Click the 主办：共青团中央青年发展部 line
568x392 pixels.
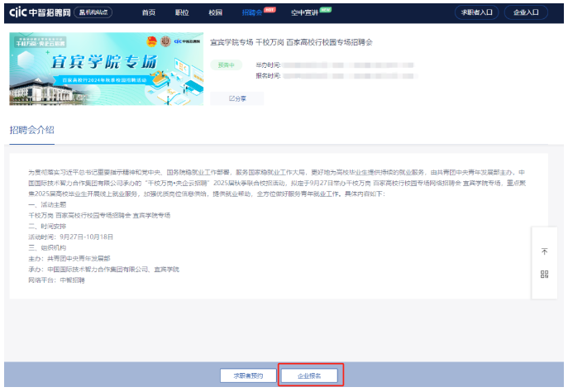tap(69, 259)
